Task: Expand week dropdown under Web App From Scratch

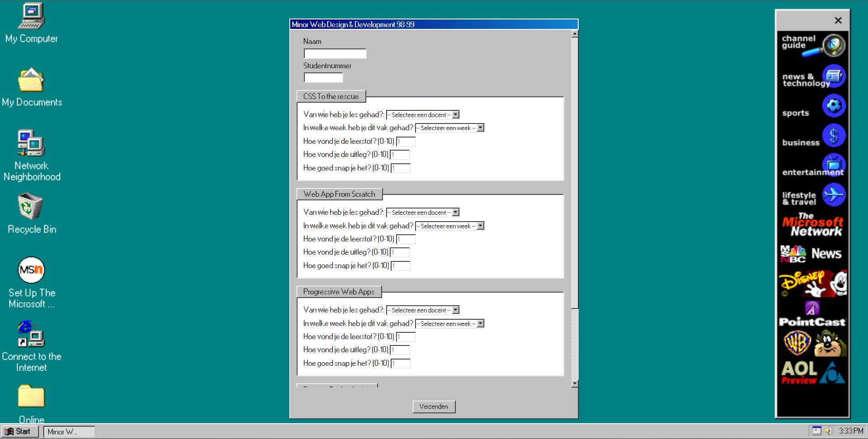Action: coord(481,226)
